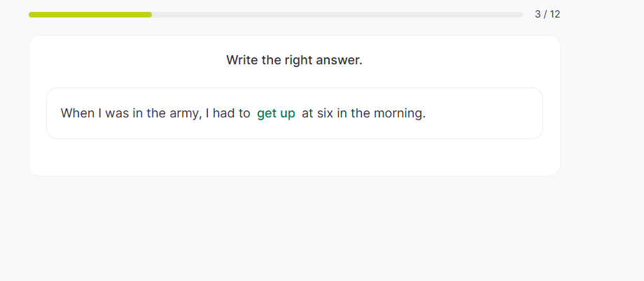Click the gray unfilled progress bar section
The width and height of the screenshot is (644, 281).
pyautogui.click(x=336, y=15)
